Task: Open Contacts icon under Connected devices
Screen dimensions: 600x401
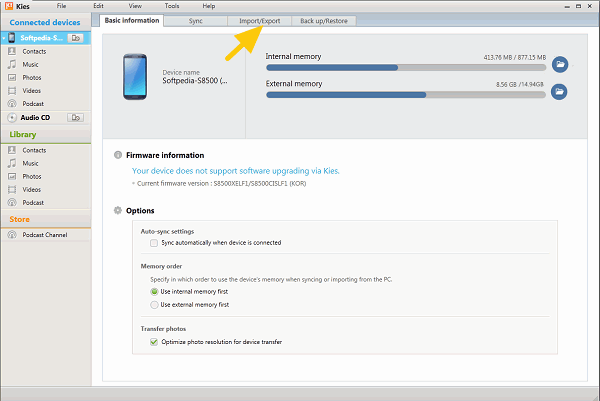Action: [12, 51]
